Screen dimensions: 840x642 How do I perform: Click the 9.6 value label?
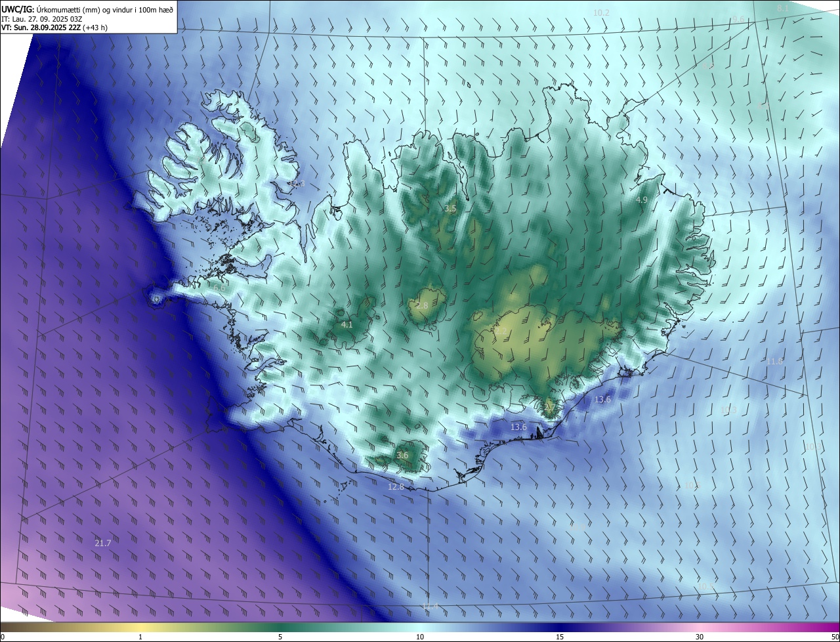pyautogui.click(x=738, y=19)
